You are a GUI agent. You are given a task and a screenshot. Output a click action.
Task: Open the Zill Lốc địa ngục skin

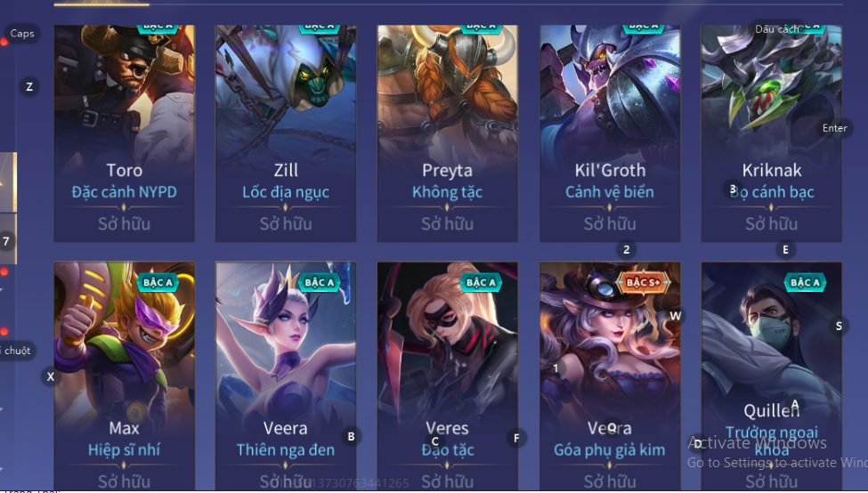[286, 133]
